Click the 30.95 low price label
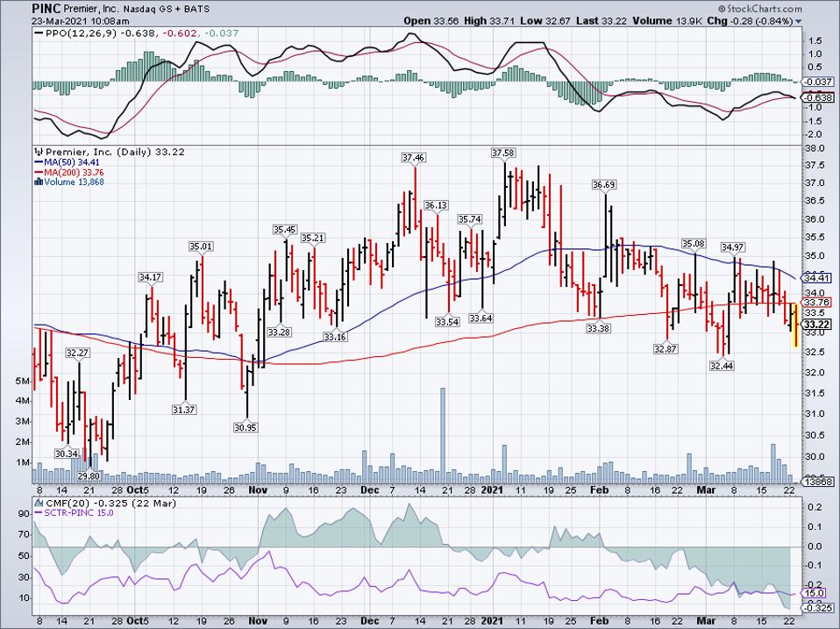The height and width of the screenshot is (629, 840). 246,427
